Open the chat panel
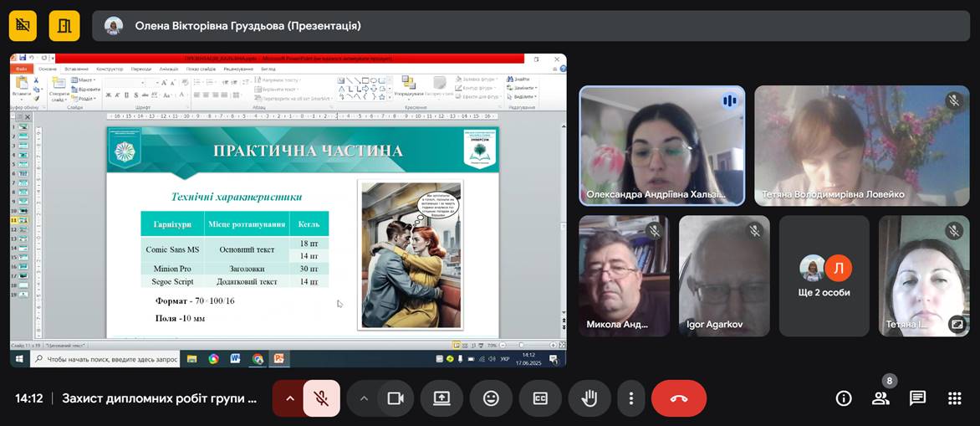 (x=917, y=398)
